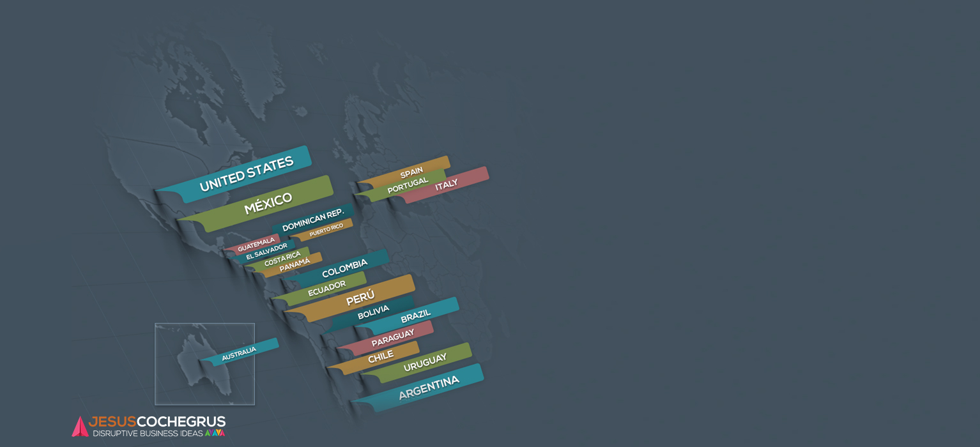Click the Costa Rica label

pyautogui.click(x=282, y=259)
